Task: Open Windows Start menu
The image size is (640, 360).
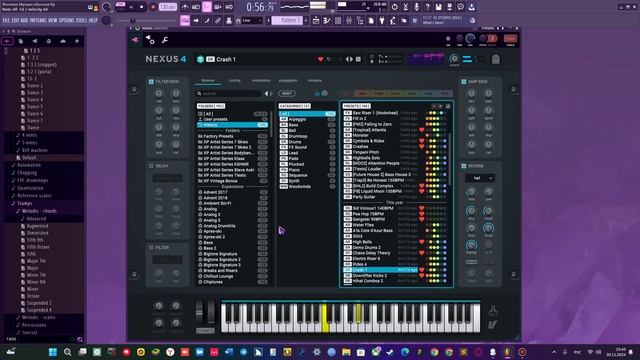Action: pyautogui.click(x=53, y=352)
